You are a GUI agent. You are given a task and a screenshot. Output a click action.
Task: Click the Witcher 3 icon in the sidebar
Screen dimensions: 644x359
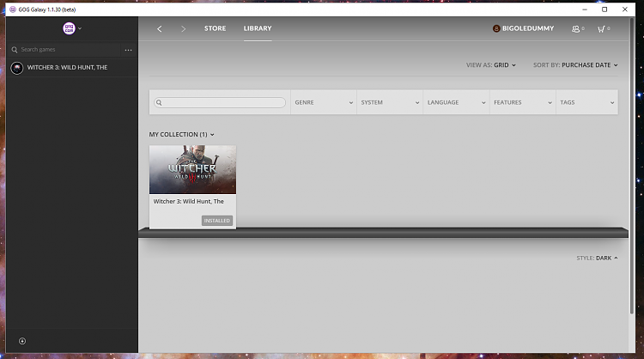pyautogui.click(x=17, y=68)
